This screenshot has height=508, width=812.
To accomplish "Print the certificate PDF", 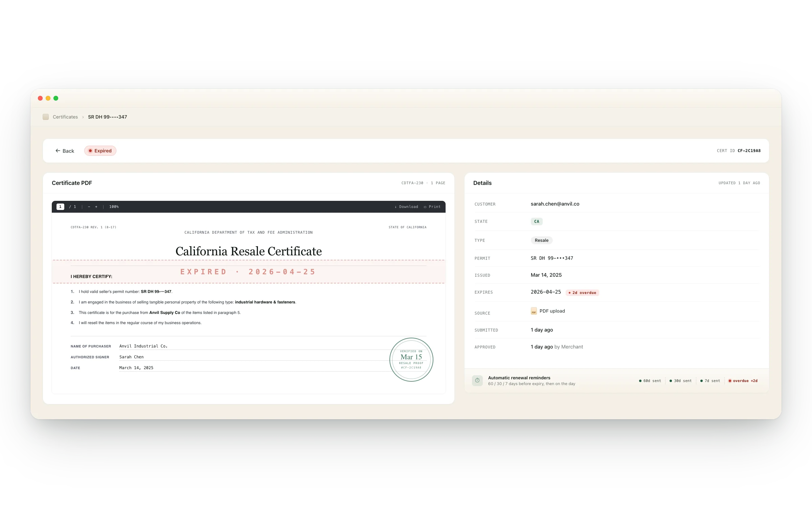I will click(432, 207).
